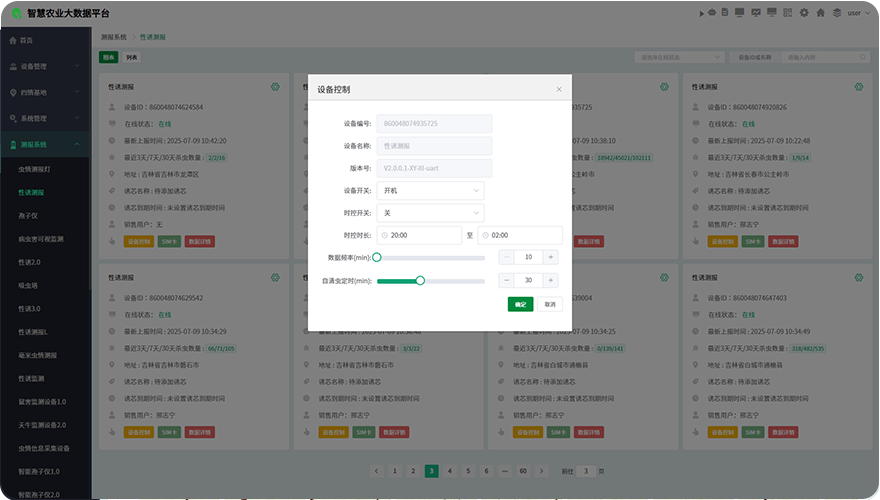Image resolution: width=880 pixels, height=500 pixels.
Task: Expand 设备管理 in the sidebar
Action: click(x=45, y=66)
